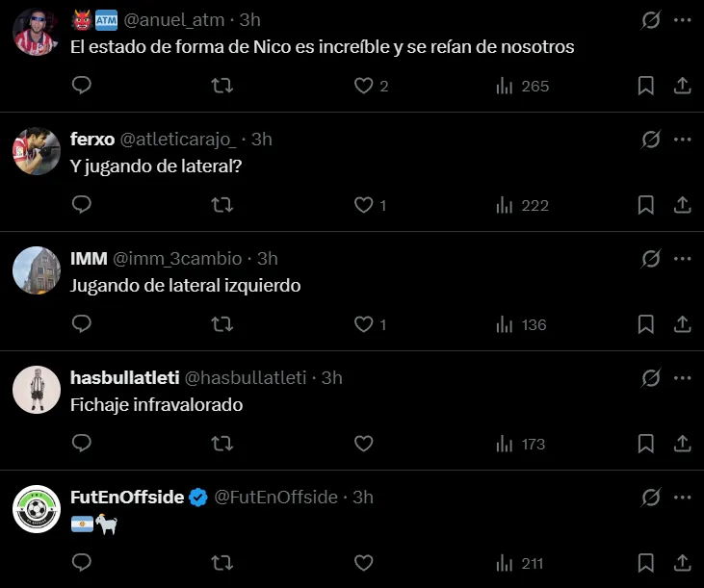Screen dimensions: 704x588
Task: Open hasbullatleti's profile avatar
Action: pyautogui.click(x=37, y=390)
